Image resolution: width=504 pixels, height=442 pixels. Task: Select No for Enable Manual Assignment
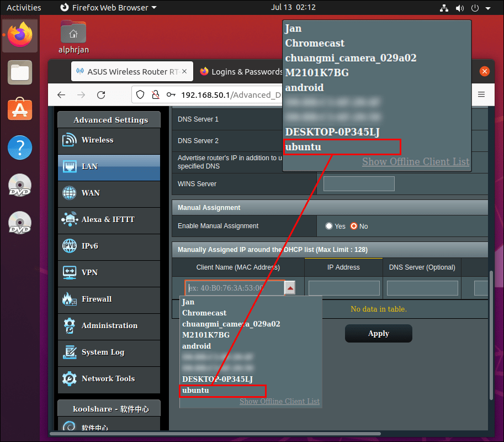[x=354, y=226]
